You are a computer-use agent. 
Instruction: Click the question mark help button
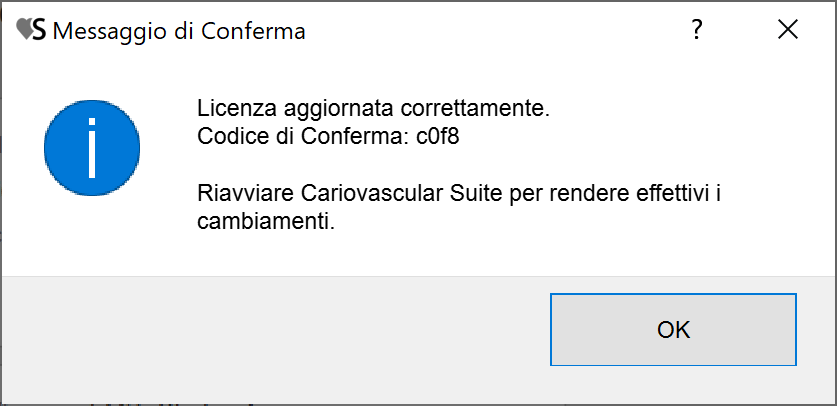(x=697, y=31)
